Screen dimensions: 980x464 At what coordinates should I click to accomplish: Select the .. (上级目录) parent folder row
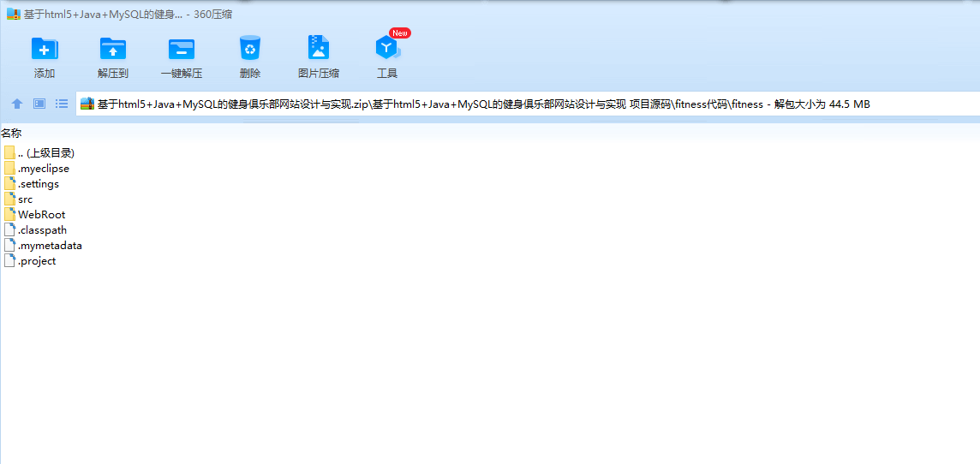click(x=39, y=153)
